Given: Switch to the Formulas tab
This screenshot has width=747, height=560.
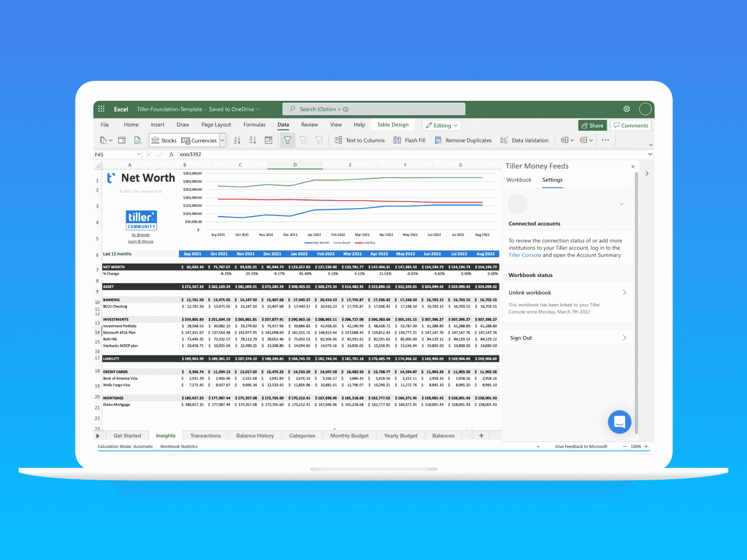Looking at the screenshot, I should (254, 125).
